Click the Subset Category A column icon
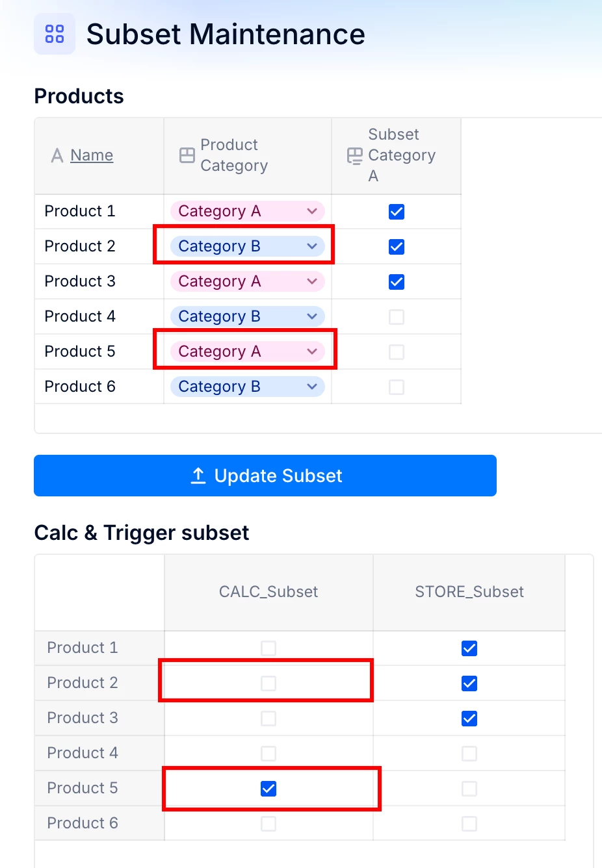 click(x=355, y=155)
